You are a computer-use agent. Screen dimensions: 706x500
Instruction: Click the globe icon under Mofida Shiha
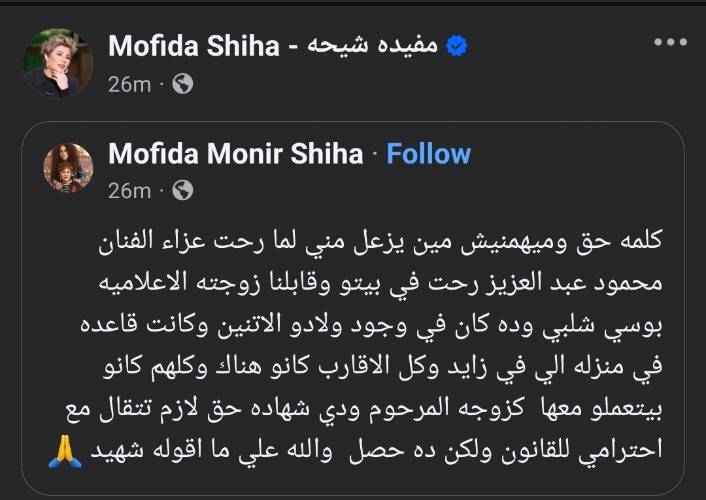182,85
